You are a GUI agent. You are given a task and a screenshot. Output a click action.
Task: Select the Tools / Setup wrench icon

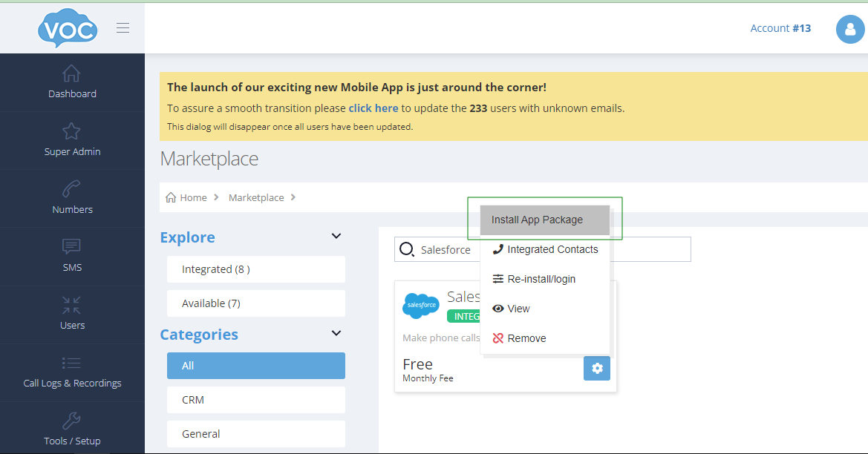72,421
